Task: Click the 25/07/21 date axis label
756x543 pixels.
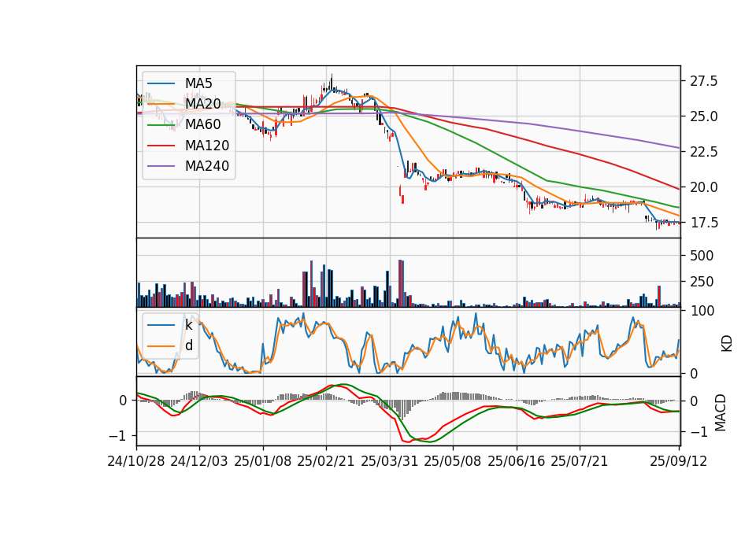Action: (580, 461)
